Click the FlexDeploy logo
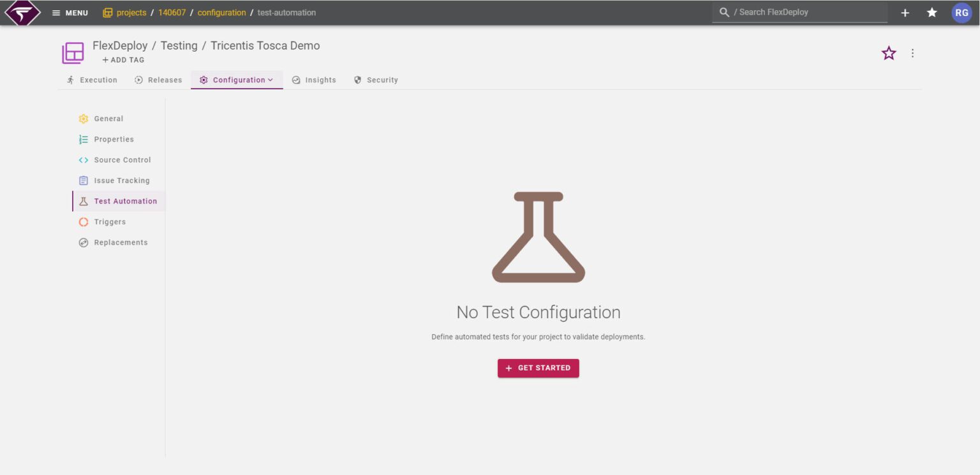 [x=22, y=12]
